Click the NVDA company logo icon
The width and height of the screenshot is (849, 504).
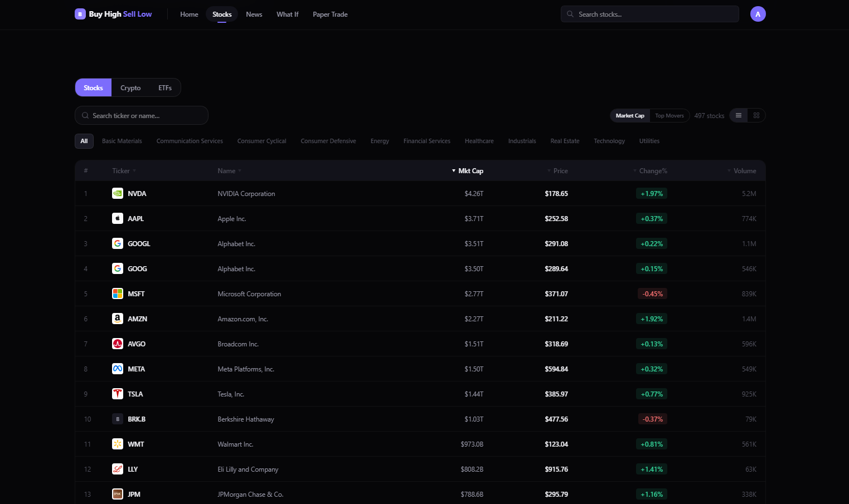[x=118, y=193]
